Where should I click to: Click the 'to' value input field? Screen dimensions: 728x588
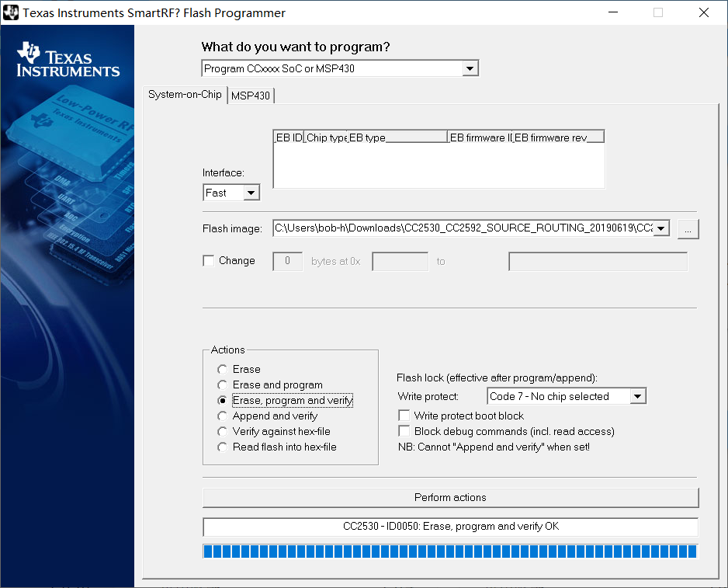(598, 261)
